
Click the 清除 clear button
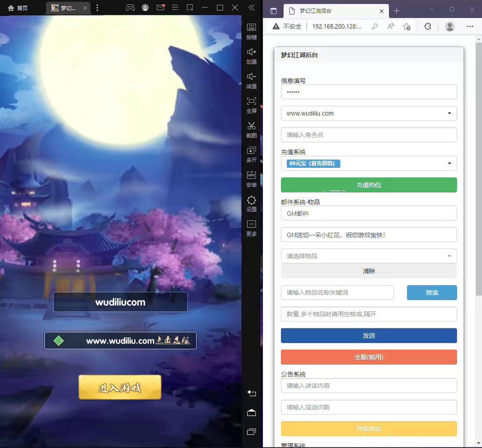(x=369, y=271)
